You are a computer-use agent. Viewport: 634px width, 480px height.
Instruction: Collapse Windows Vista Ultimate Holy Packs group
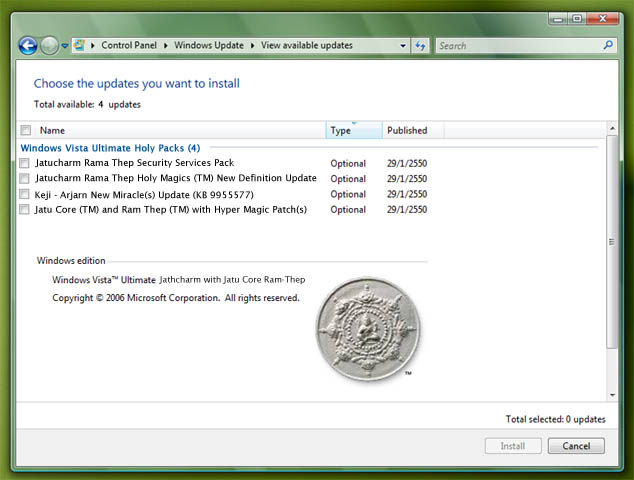click(x=110, y=148)
